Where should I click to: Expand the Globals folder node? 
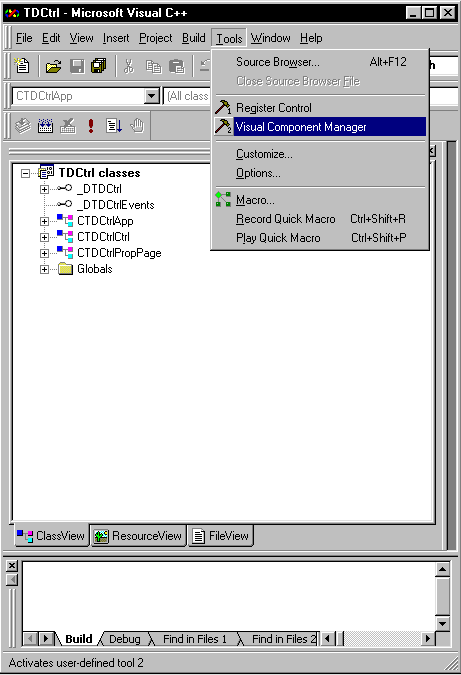tap(44, 269)
